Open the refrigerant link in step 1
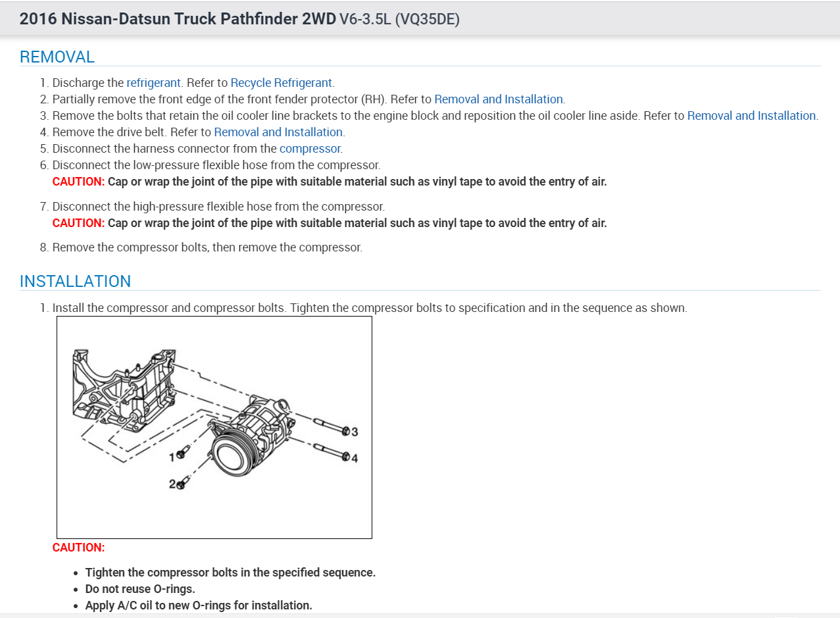Screen dimensions: 840x618 click(x=153, y=83)
